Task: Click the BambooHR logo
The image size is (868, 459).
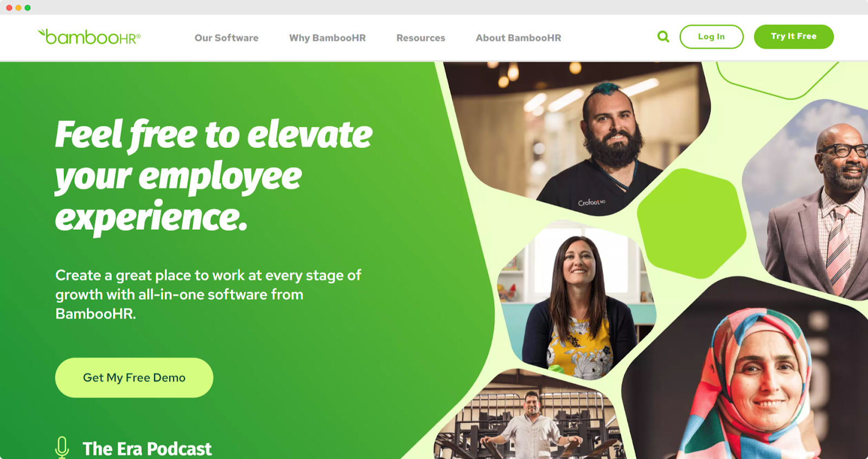Action: pos(89,37)
